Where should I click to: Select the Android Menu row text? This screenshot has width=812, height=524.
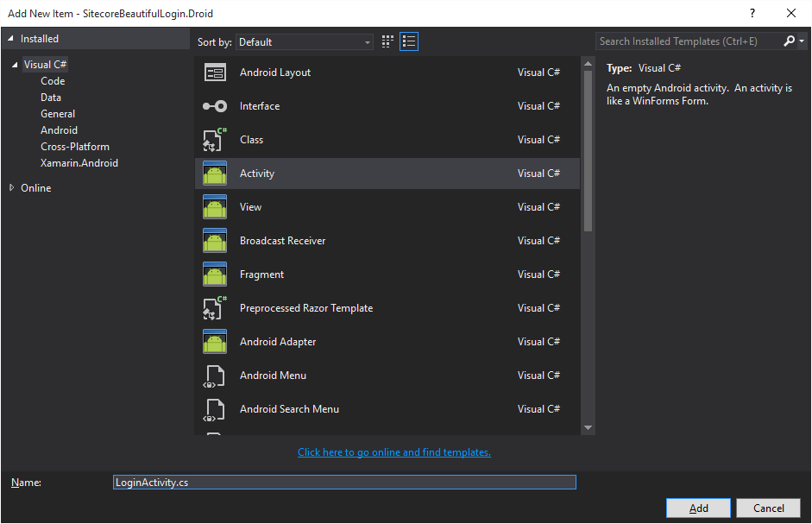[273, 376]
